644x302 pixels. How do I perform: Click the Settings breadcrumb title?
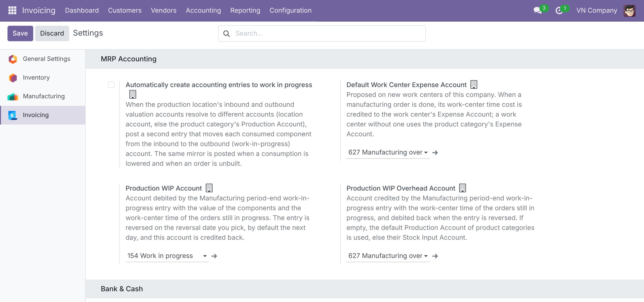(88, 33)
